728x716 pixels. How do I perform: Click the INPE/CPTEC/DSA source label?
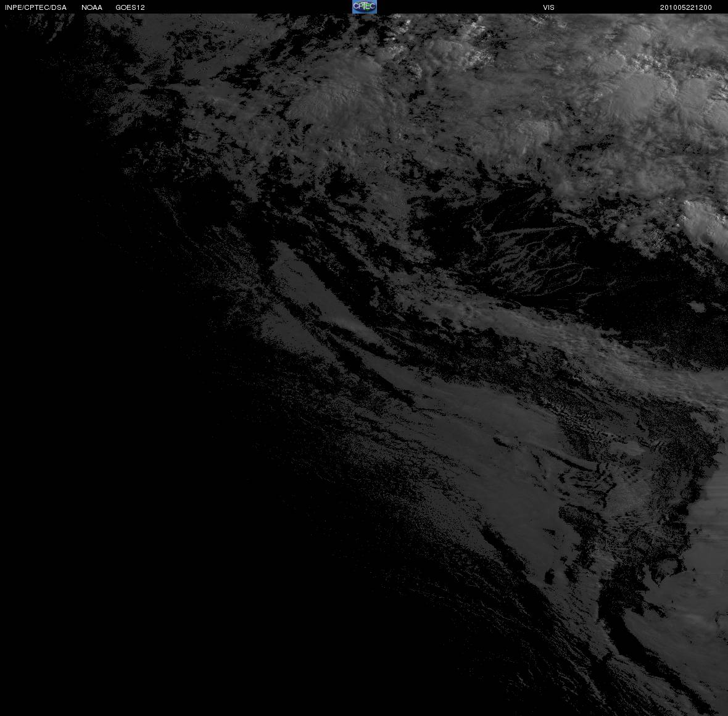click(x=36, y=7)
